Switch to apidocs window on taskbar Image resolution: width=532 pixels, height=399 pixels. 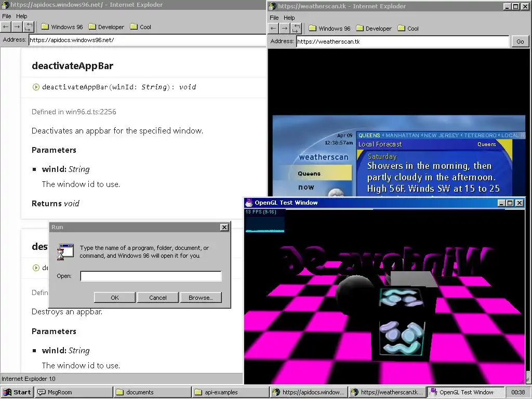(x=309, y=392)
